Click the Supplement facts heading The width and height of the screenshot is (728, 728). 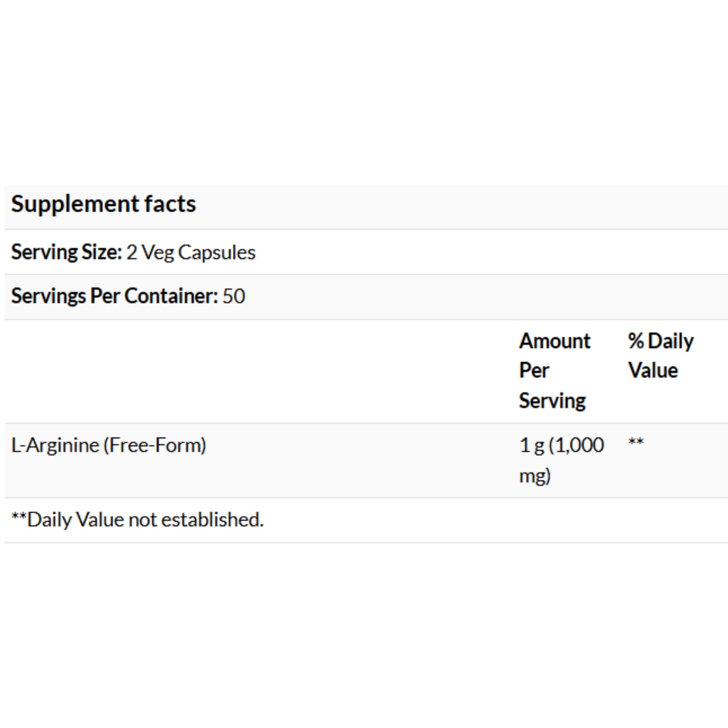[104, 204]
